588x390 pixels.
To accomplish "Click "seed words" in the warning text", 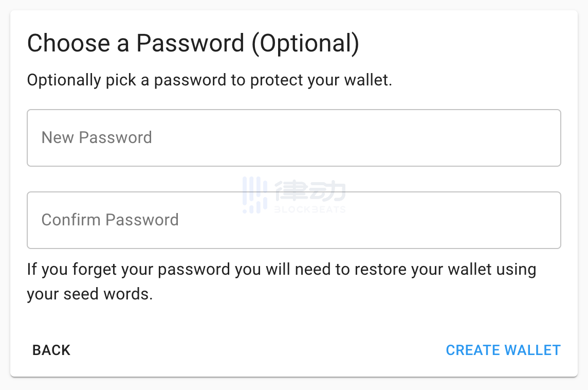I will 108,294.
